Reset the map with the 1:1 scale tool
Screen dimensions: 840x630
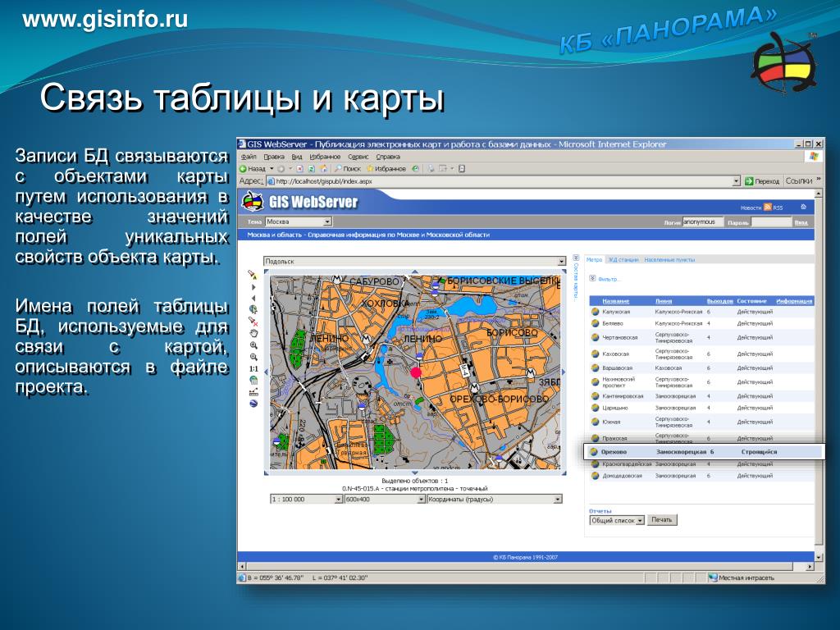[x=253, y=368]
